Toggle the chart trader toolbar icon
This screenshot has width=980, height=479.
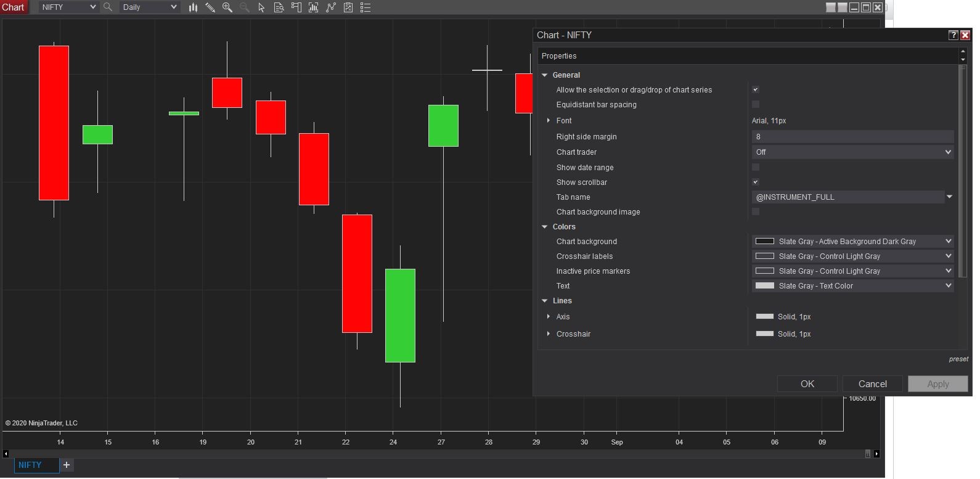(x=296, y=7)
